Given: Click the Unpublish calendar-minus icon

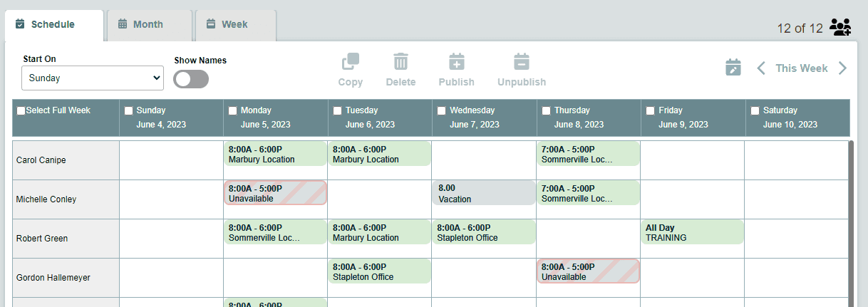Looking at the screenshot, I should (x=522, y=61).
